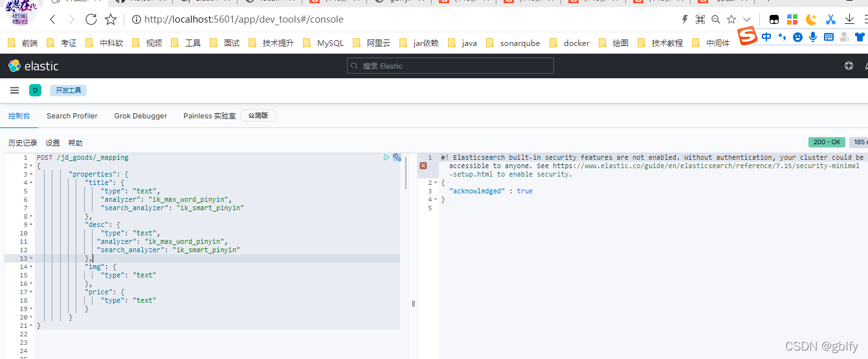Click the star favorite icon near the magnifier
Image resolution: width=868 pixels, height=359 pixels.
(x=731, y=19)
